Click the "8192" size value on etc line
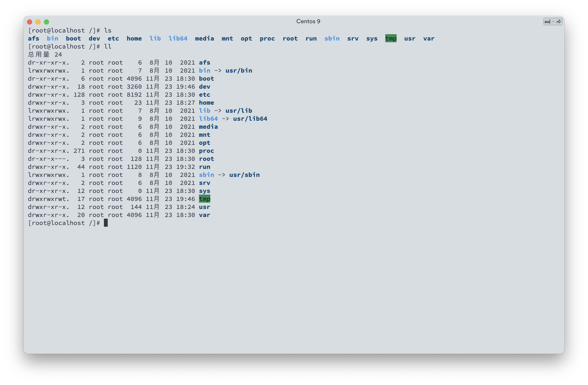The image size is (588, 385). [134, 95]
